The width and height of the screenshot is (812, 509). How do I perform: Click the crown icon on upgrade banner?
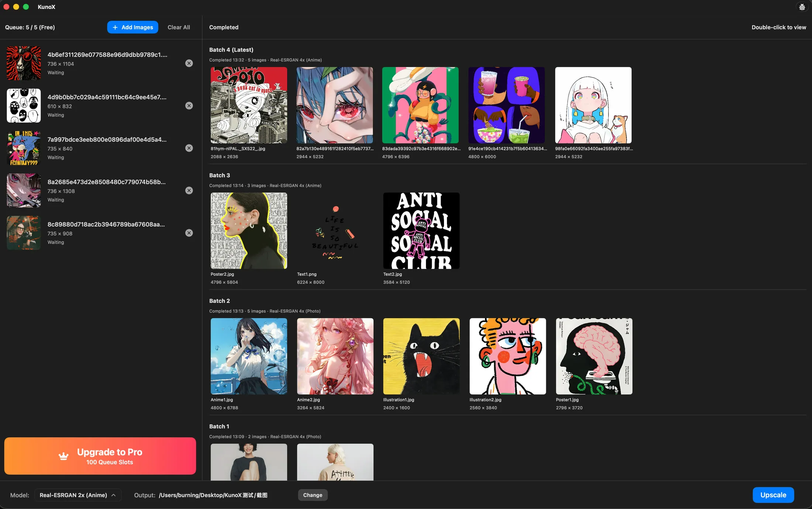[63, 456]
